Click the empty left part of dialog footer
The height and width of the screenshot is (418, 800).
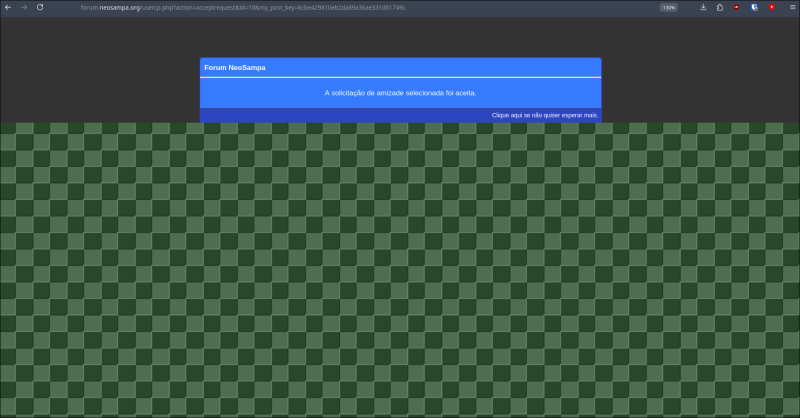(300, 115)
